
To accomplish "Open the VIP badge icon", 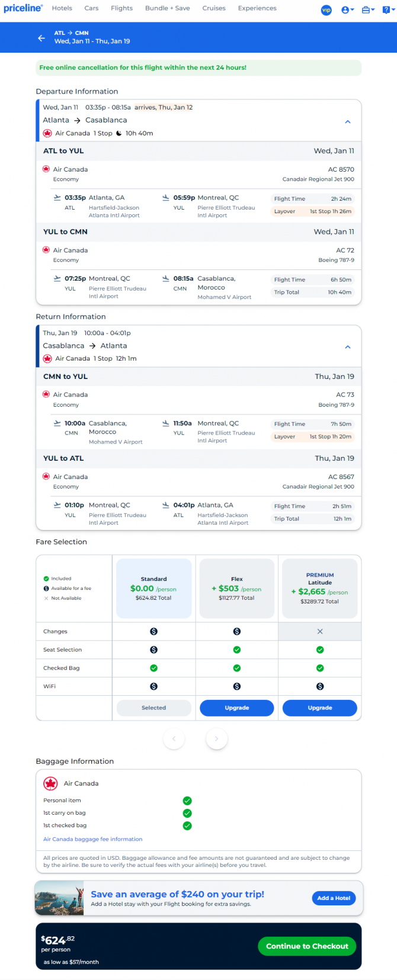I will pyautogui.click(x=326, y=10).
